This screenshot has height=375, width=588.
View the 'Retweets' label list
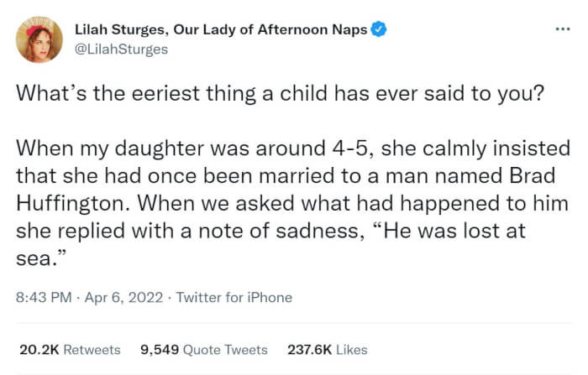click(x=92, y=349)
